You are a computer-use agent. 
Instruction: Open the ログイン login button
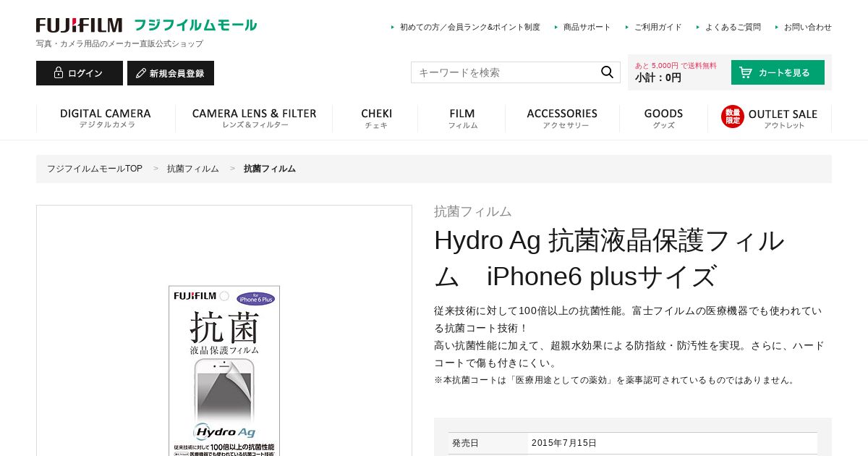[80, 73]
